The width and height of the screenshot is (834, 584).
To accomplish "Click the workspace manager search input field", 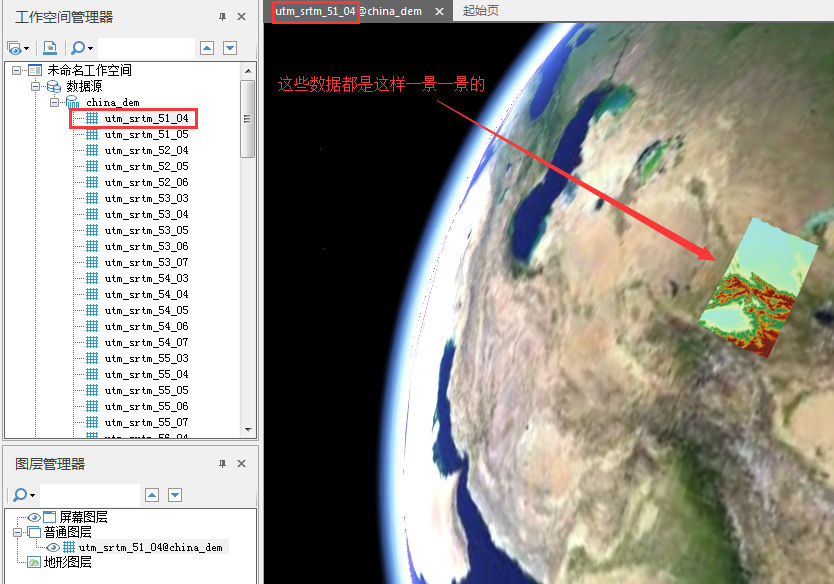I will pyautogui.click(x=145, y=48).
